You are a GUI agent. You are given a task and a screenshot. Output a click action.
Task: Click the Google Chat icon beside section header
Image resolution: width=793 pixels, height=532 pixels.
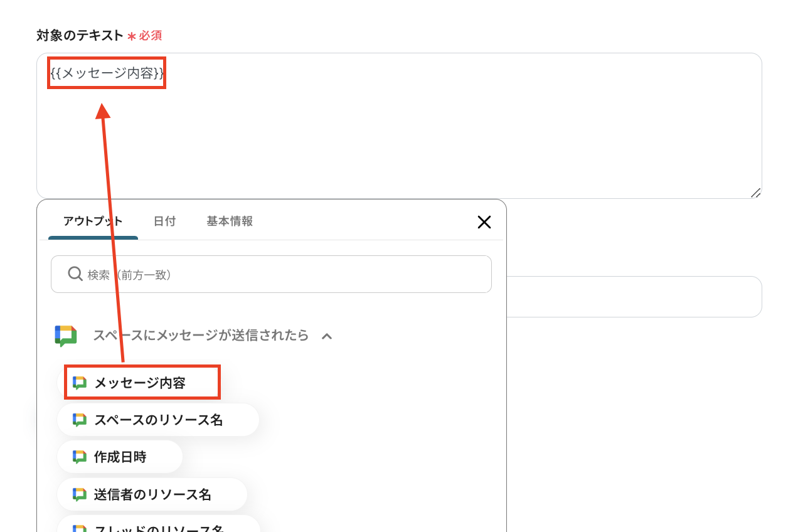click(x=66, y=336)
